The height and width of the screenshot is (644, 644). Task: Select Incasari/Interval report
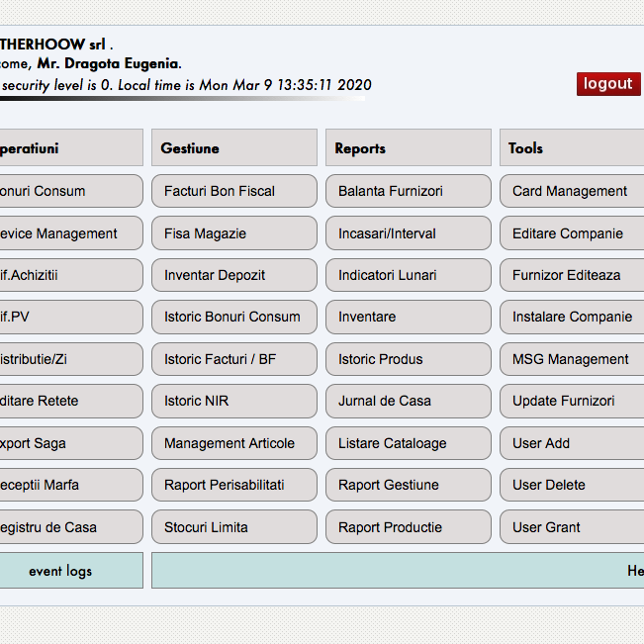coord(408,233)
